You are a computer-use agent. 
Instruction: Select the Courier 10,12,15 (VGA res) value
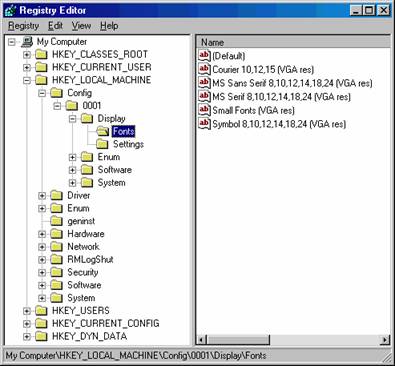(263, 69)
